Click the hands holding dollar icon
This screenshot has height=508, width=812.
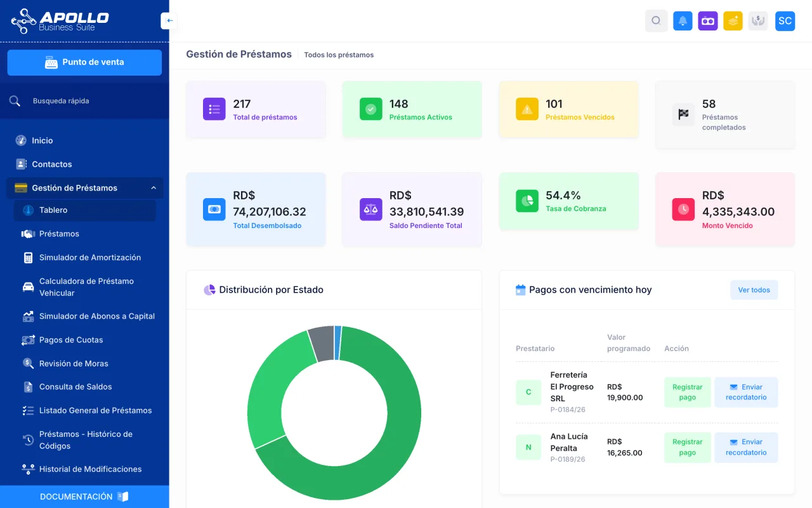758,21
